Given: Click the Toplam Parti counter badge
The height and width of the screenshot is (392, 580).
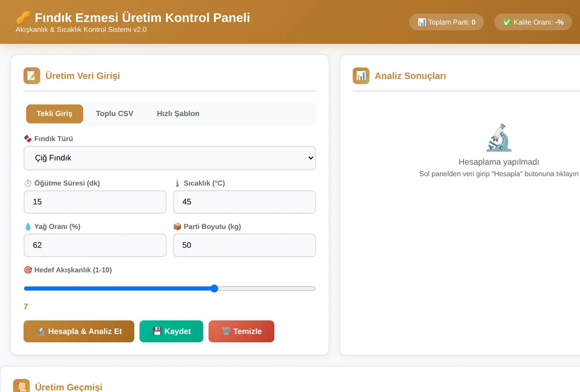Looking at the screenshot, I should (x=447, y=22).
